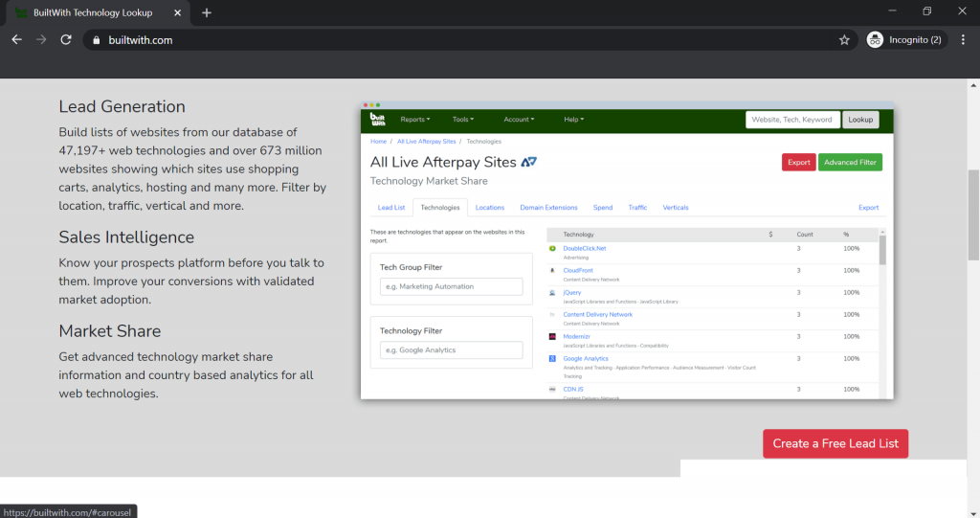Click the page scrollbar up arrow
The height and width of the screenshot is (518, 980).
point(973,85)
